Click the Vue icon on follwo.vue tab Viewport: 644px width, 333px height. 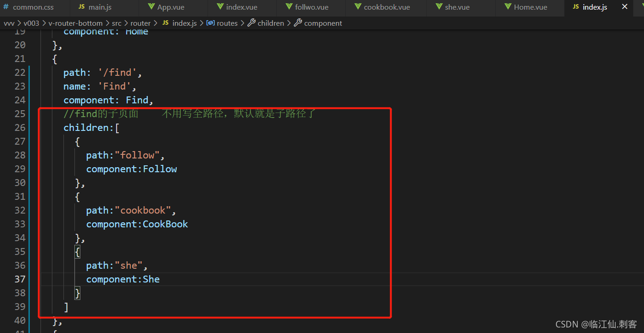(x=289, y=7)
